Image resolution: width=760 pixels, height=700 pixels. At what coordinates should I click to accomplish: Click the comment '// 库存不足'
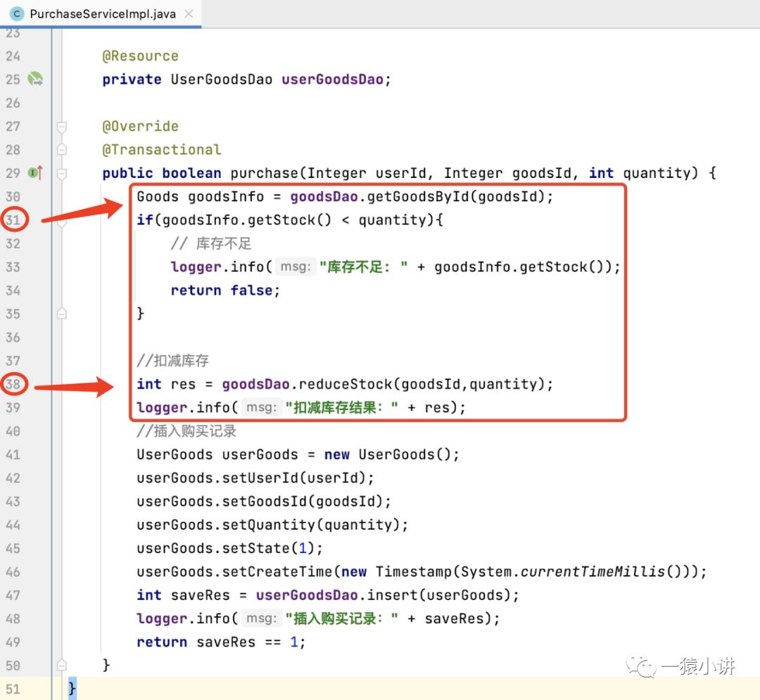[211, 243]
